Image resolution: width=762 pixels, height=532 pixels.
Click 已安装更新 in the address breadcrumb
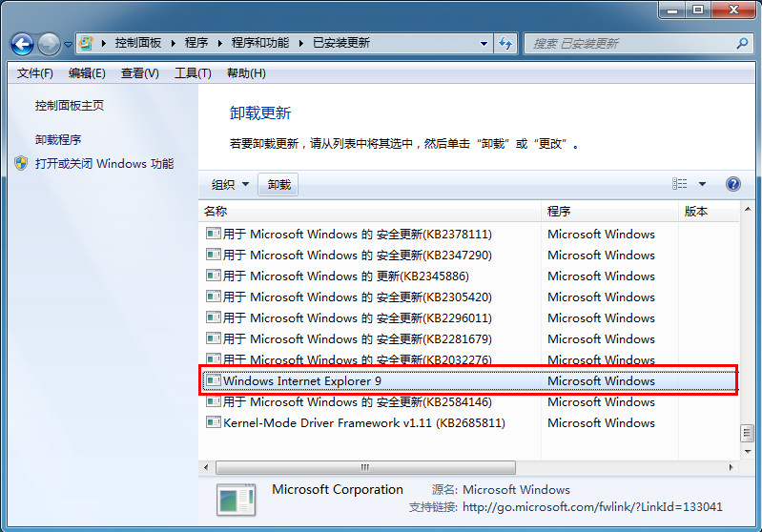[x=341, y=43]
